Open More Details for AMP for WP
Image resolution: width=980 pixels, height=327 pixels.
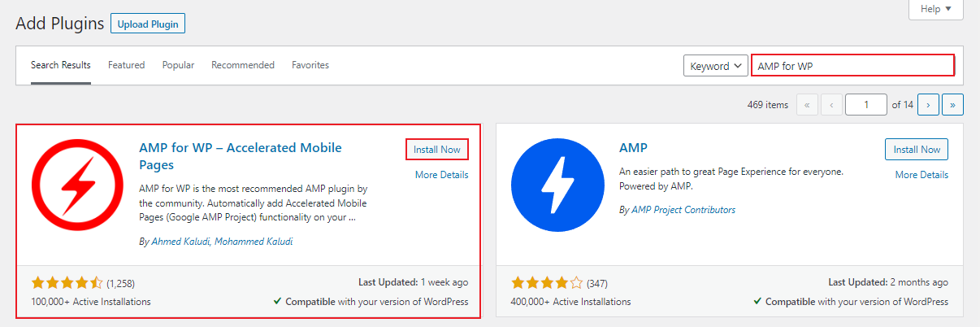[441, 175]
